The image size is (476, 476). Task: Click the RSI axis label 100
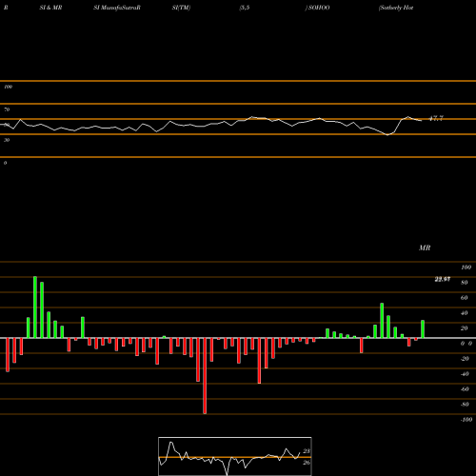[8, 87]
